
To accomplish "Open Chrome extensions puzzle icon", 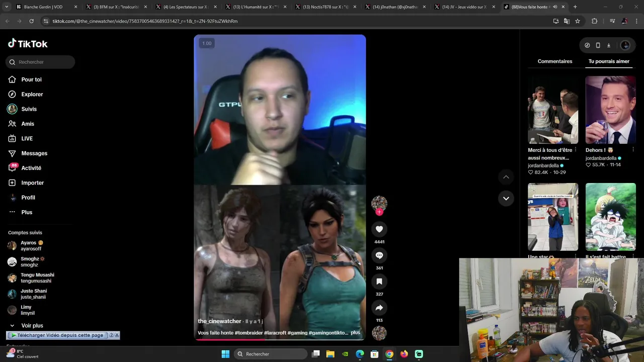I will (x=594, y=21).
